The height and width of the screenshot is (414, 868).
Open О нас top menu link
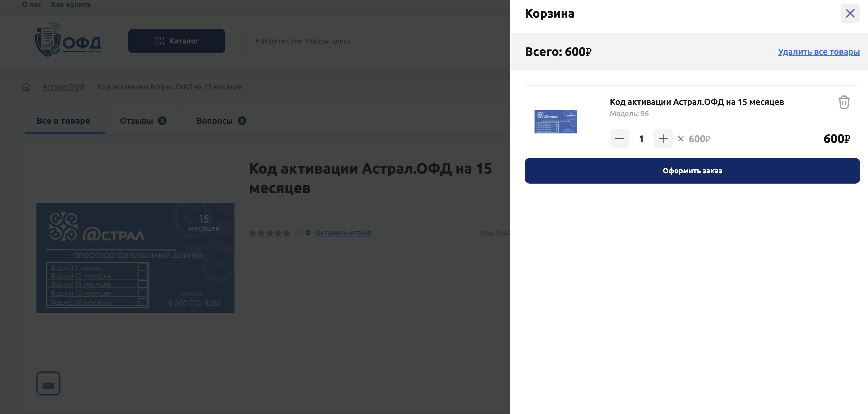[32, 5]
